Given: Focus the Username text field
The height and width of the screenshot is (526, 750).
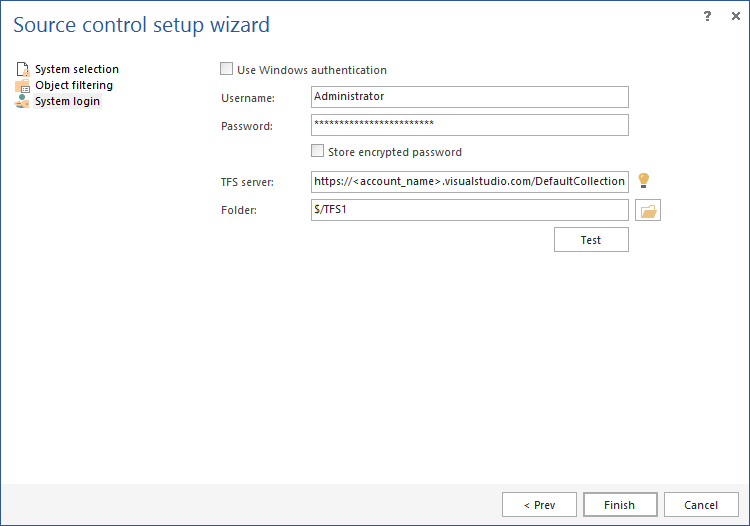Looking at the screenshot, I should 470,97.
